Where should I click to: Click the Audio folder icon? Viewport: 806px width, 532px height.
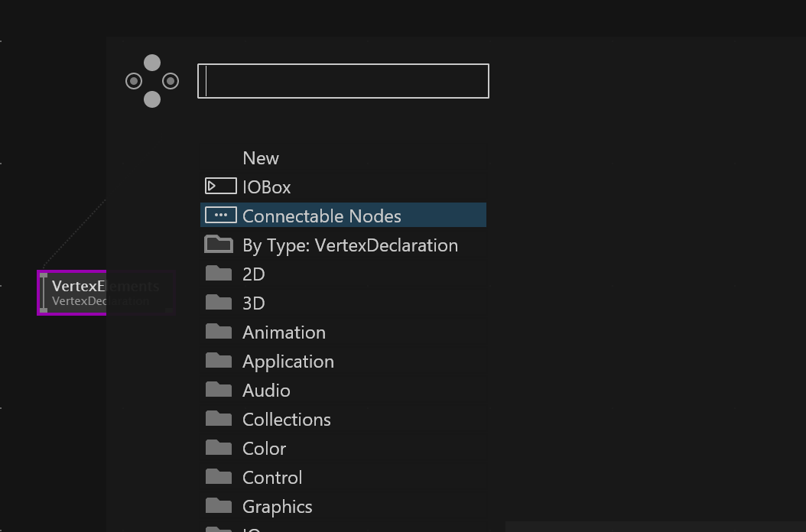coord(219,389)
